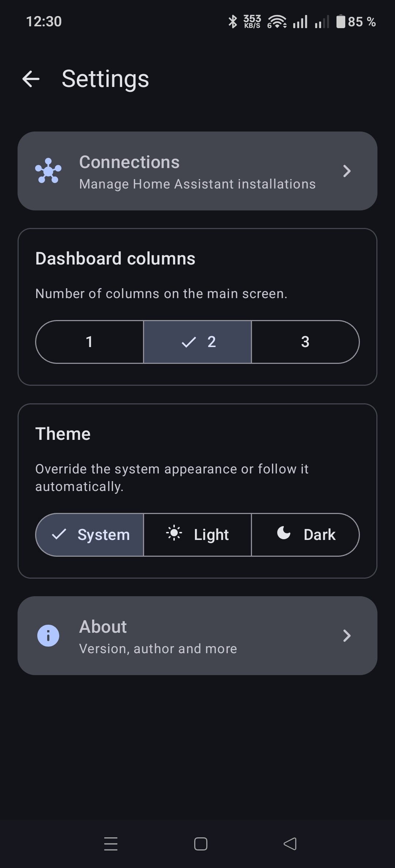This screenshot has height=868, width=395.
Task: Expand Connections using its chevron arrow
Action: 347,171
